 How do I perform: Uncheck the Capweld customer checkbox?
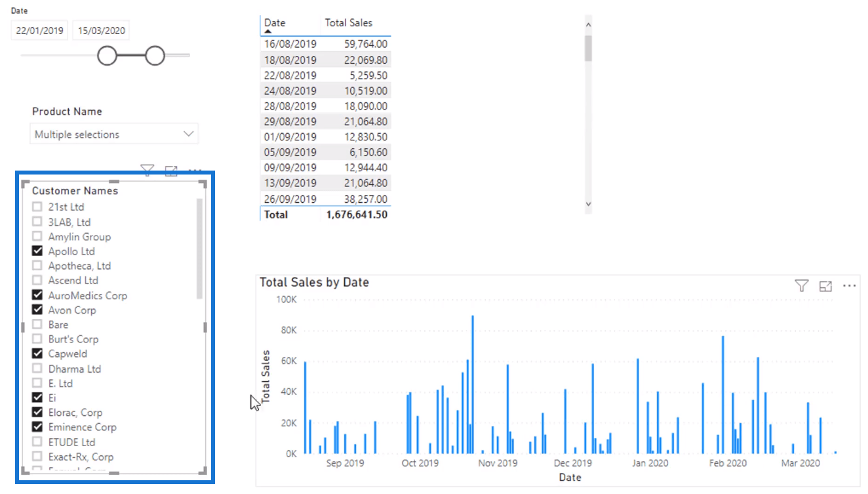37,354
